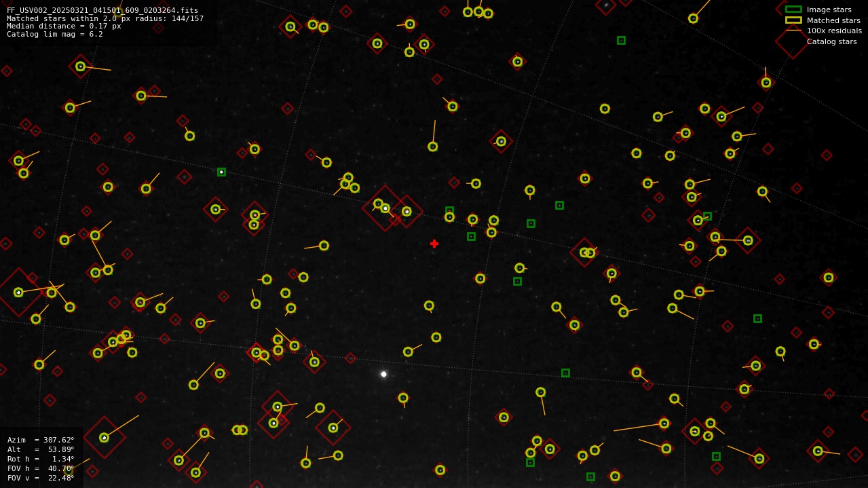Click the large red Catalog stars legend diamond

coord(793,41)
